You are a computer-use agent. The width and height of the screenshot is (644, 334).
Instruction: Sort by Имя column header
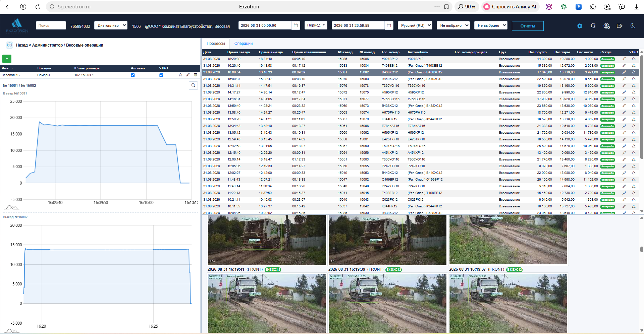click(x=5, y=68)
